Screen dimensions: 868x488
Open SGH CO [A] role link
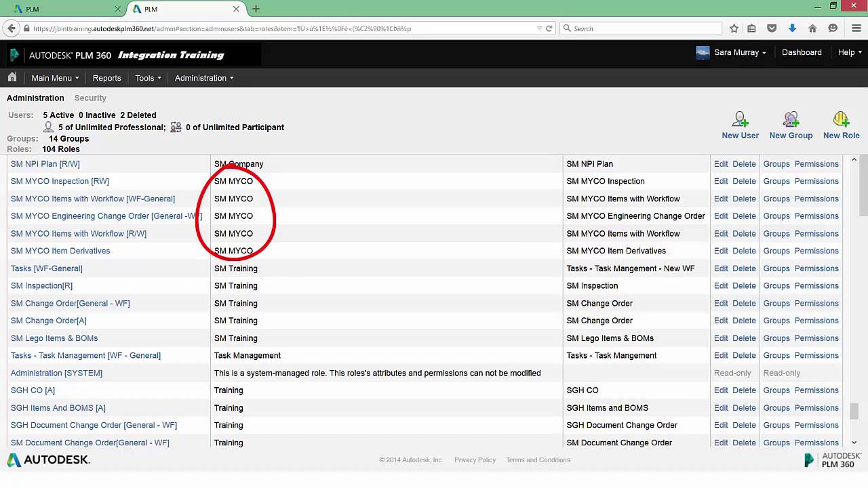(33, 390)
